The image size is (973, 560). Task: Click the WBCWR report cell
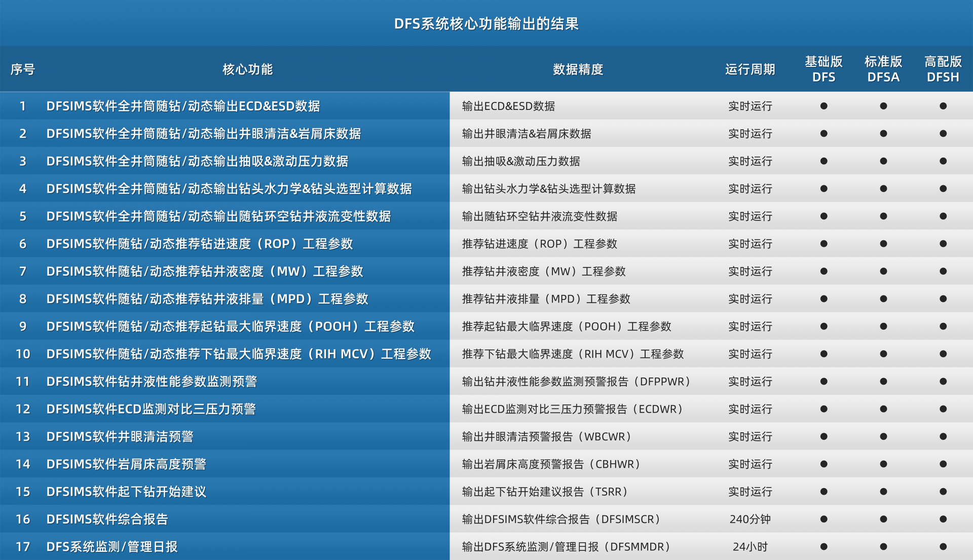pos(548,436)
